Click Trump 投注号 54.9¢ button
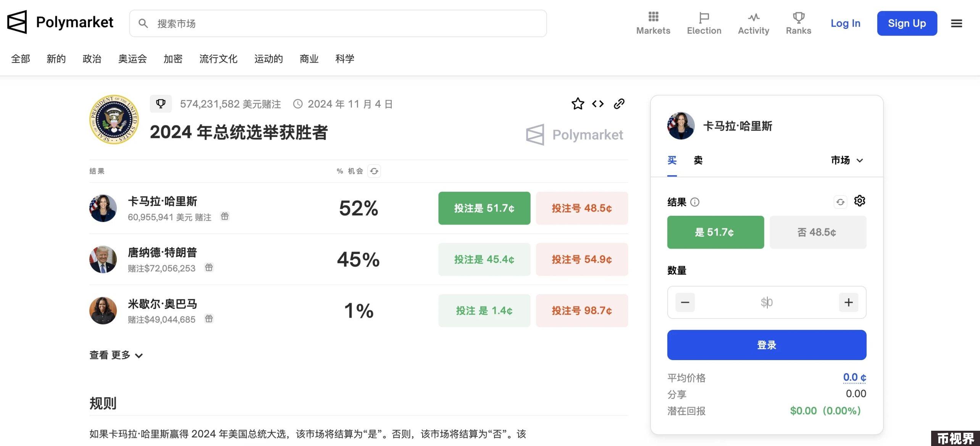This screenshot has height=446, width=980. (x=582, y=259)
